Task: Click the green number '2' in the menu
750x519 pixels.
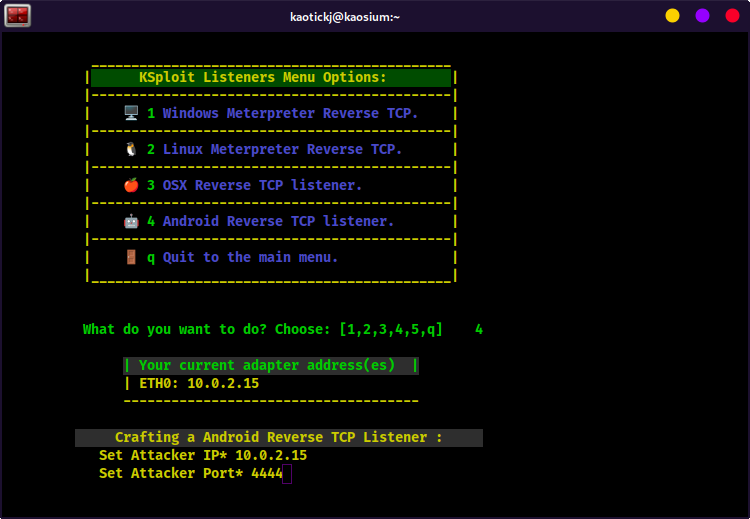Action: click(x=151, y=149)
